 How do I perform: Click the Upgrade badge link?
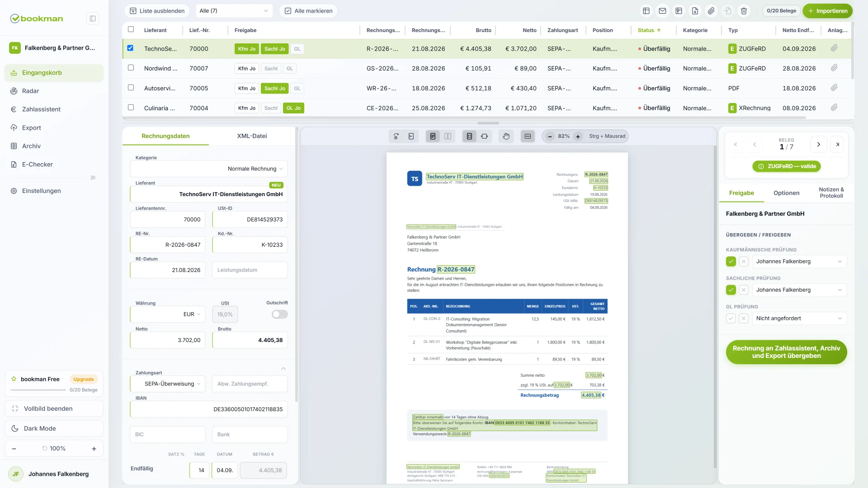pyautogui.click(x=84, y=380)
